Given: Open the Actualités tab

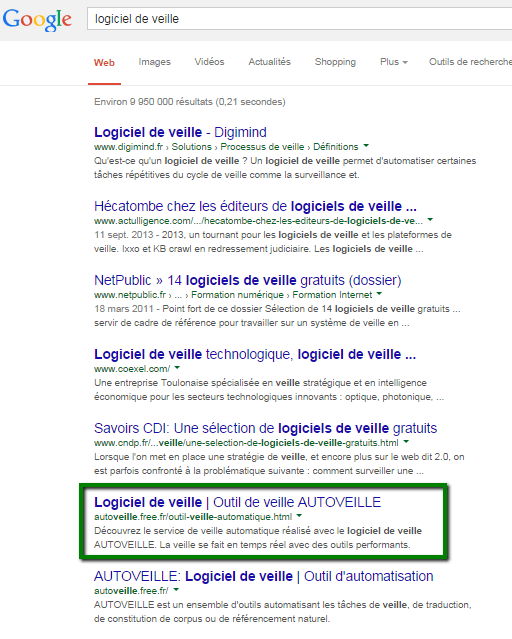Looking at the screenshot, I should tap(269, 62).
